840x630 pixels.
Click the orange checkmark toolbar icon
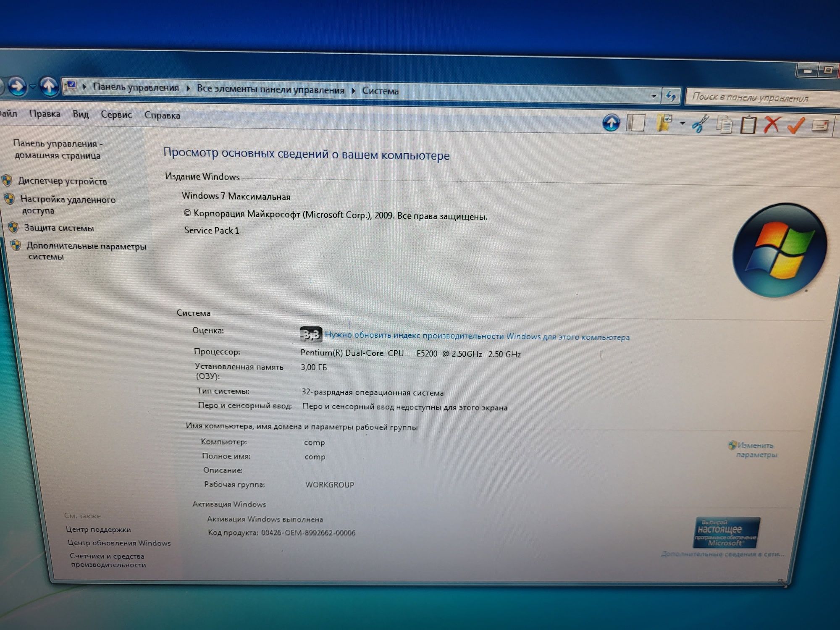point(795,125)
